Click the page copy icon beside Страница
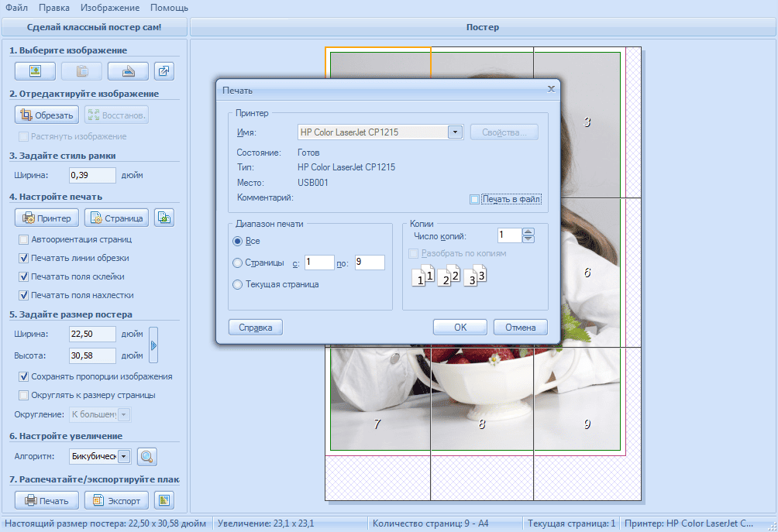The width and height of the screenshot is (778, 532). tap(164, 218)
